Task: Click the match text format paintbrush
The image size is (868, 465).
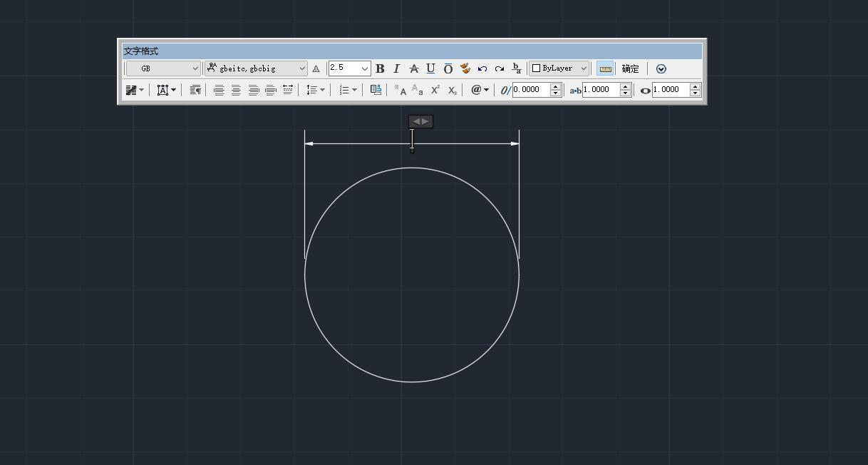Action: click(465, 68)
